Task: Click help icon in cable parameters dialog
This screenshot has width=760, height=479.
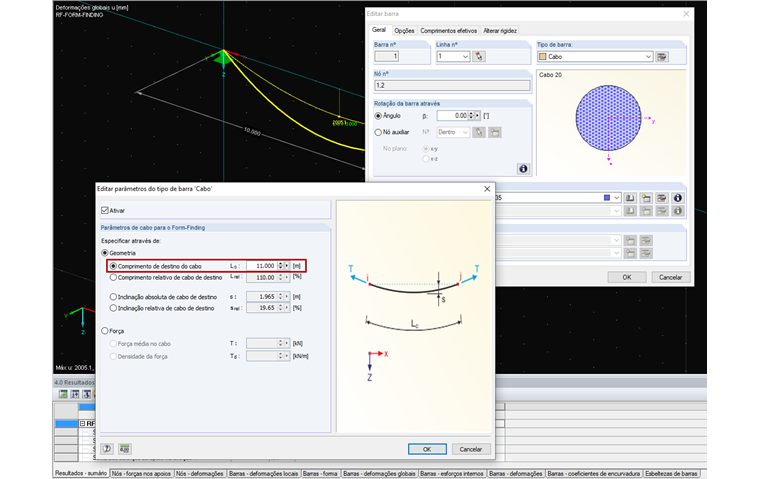Action: click(x=107, y=449)
